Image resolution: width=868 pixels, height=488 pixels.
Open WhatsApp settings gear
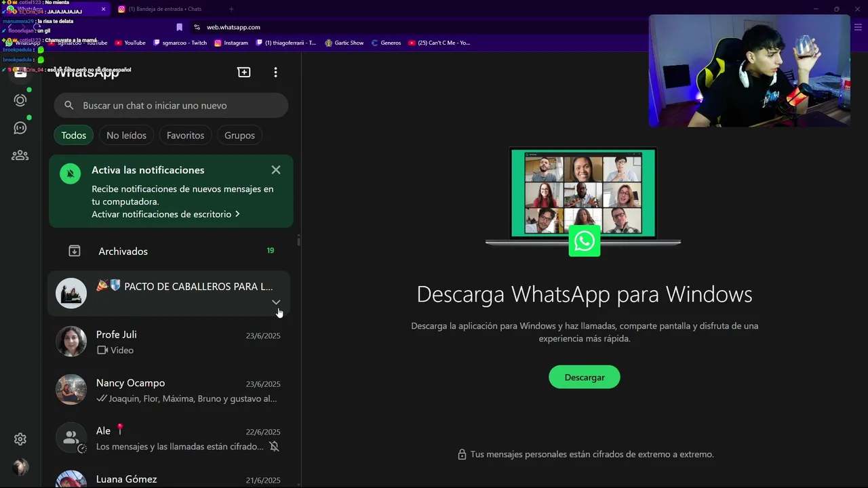[20, 439]
